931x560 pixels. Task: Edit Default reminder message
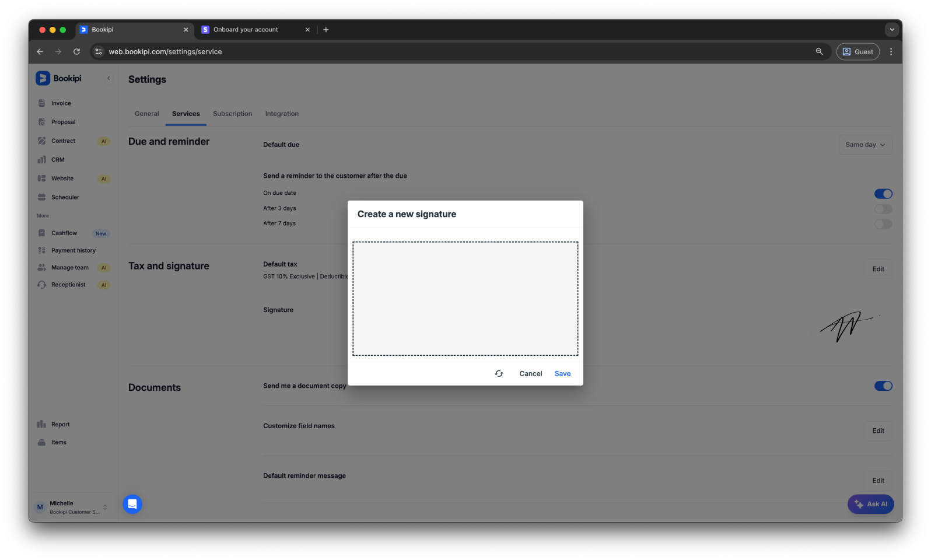878,480
